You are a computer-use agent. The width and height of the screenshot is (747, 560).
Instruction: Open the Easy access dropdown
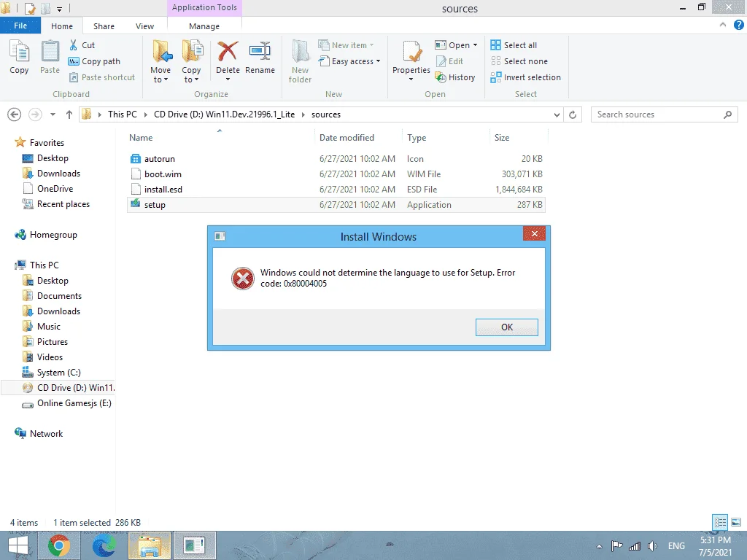(x=349, y=61)
